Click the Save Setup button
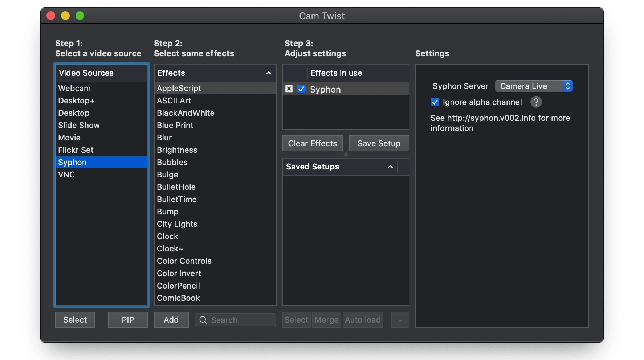The height and width of the screenshot is (360, 644). (x=379, y=143)
